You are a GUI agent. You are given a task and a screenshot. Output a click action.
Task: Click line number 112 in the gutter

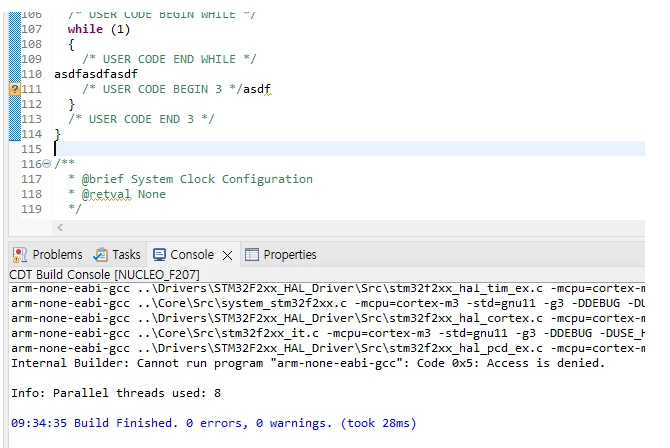click(32, 104)
